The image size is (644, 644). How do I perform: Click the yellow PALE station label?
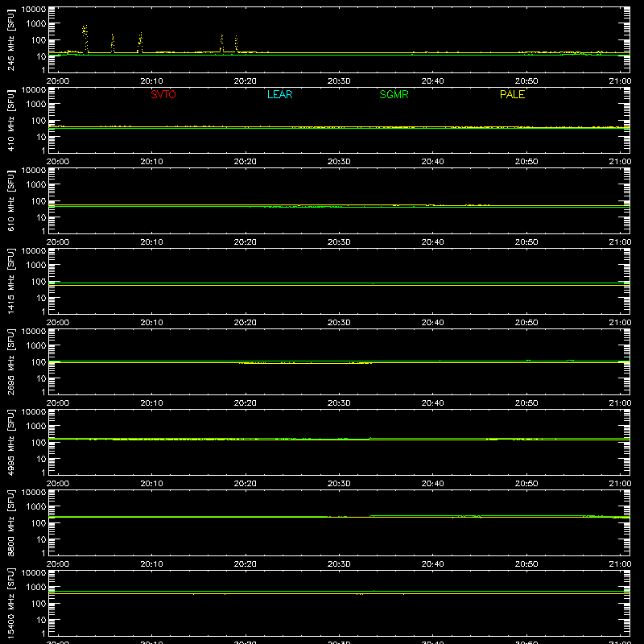(512, 94)
